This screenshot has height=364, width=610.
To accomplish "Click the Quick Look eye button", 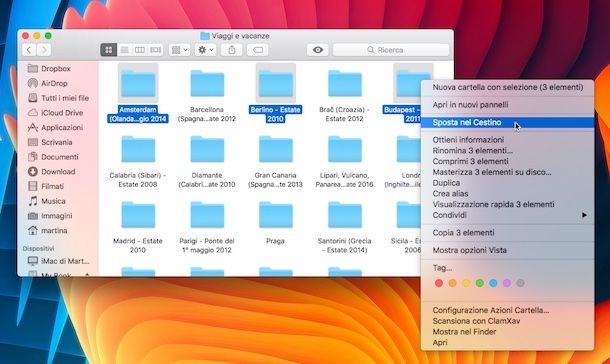I will (318, 50).
